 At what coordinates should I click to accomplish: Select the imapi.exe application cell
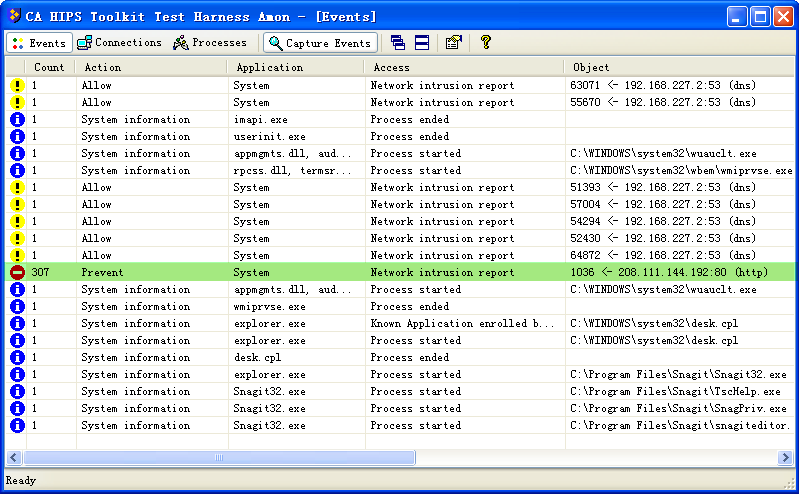(x=260, y=120)
